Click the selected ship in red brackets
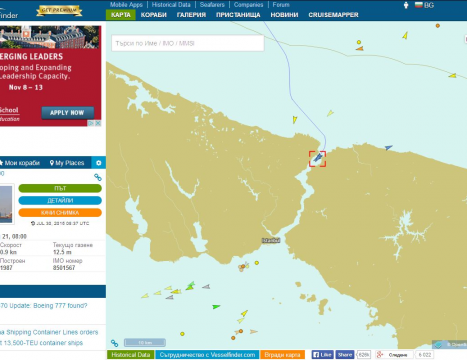The height and width of the screenshot is (360, 467). 318,158
